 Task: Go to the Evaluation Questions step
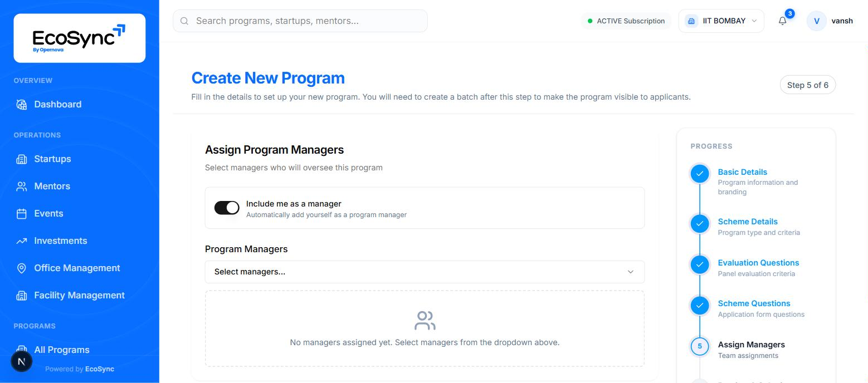click(x=758, y=263)
